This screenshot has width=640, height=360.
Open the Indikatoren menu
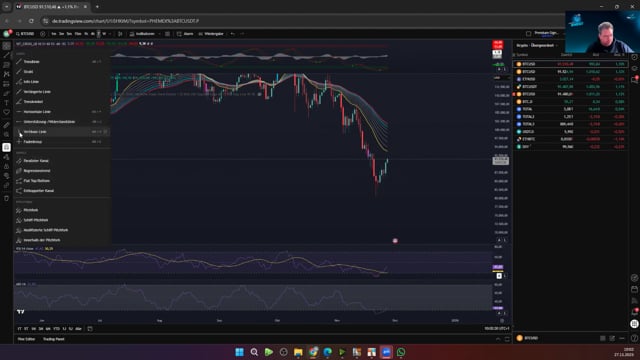tap(142, 34)
